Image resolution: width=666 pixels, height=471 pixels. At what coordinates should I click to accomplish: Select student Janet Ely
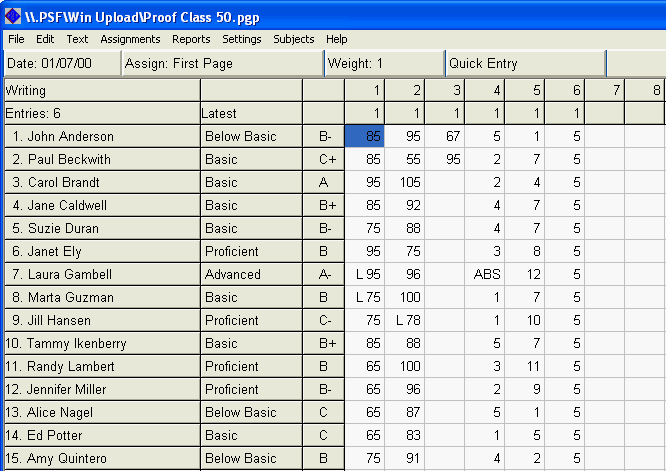tap(102, 251)
